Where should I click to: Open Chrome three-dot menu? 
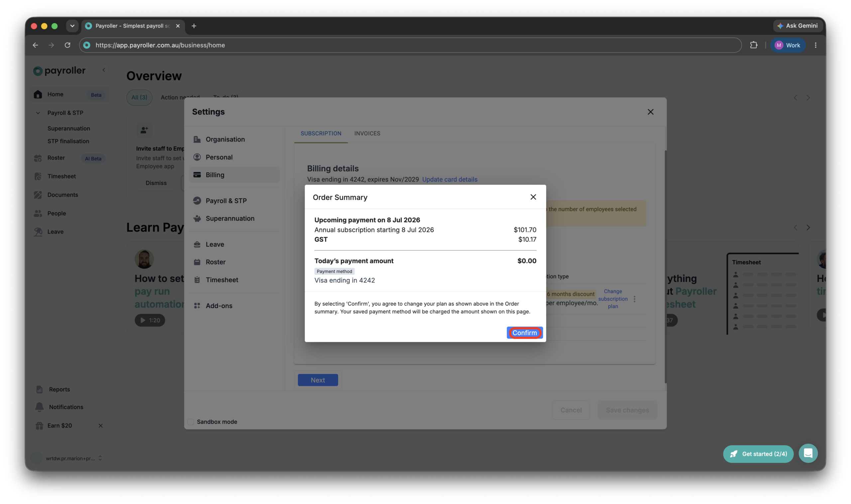(x=815, y=45)
